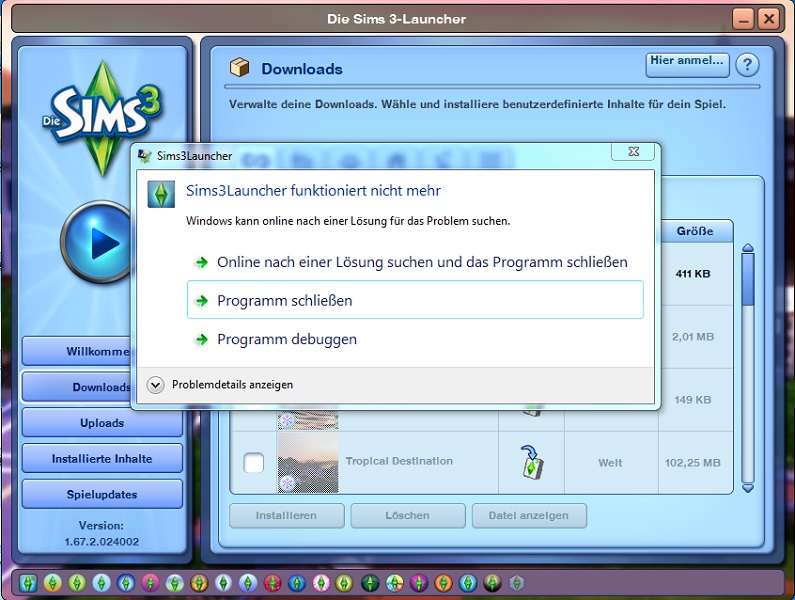The image size is (795, 600).
Task: Click the Welt type cell
Action: coord(610,463)
